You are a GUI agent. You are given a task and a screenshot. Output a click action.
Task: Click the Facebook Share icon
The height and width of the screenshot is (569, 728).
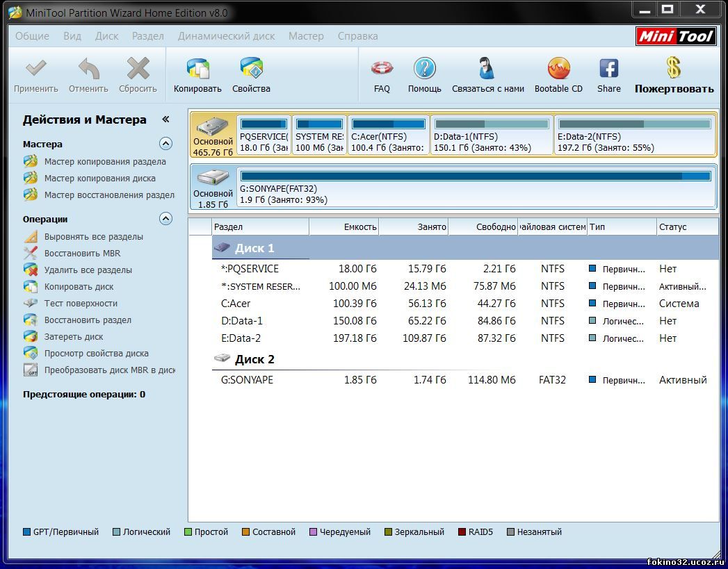pyautogui.click(x=608, y=68)
